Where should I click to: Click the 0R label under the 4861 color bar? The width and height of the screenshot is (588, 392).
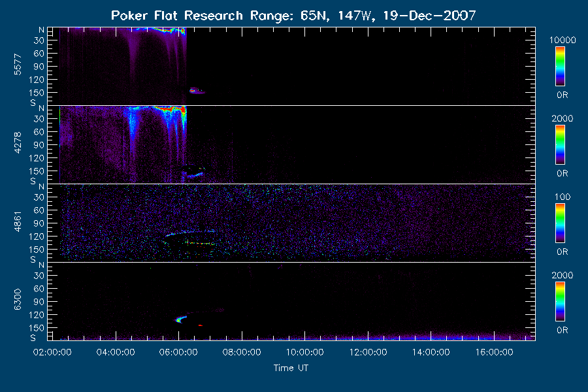point(563,252)
